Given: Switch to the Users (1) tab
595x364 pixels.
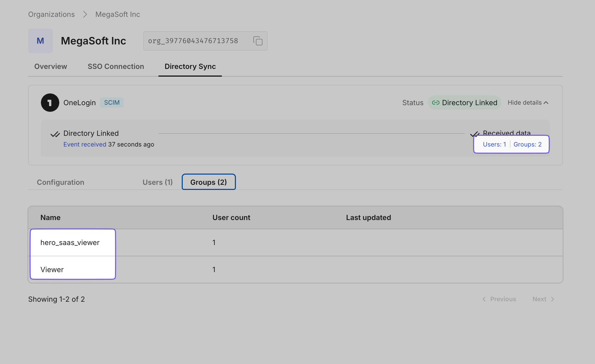Looking at the screenshot, I should [157, 182].
